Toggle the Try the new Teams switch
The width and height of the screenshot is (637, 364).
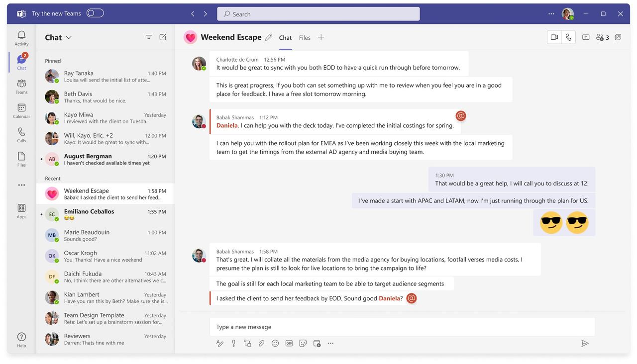[95, 13]
